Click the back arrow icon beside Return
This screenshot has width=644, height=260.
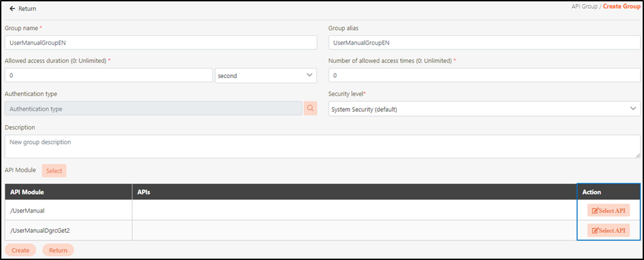pos(12,9)
